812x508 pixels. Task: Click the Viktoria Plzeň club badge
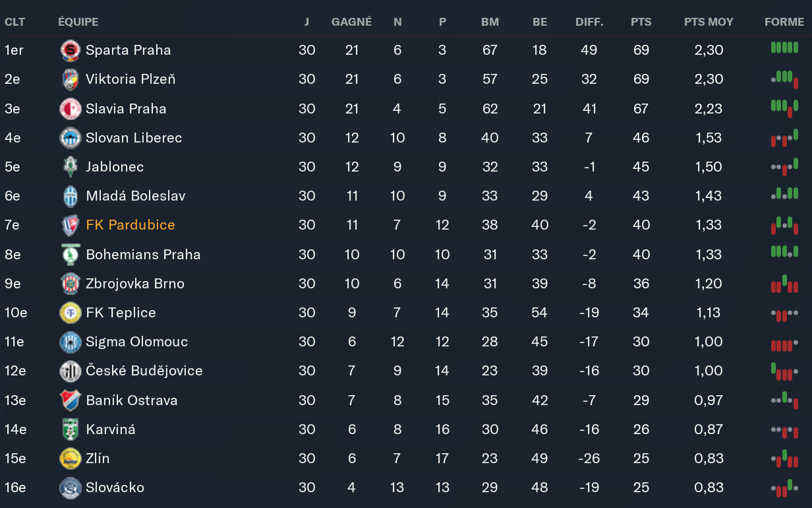click(x=70, y=79)
